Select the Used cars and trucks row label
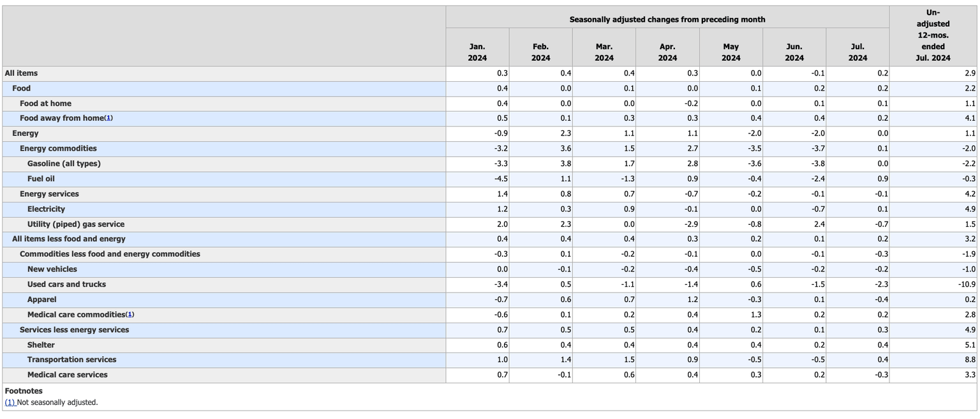 coord(66,284)
